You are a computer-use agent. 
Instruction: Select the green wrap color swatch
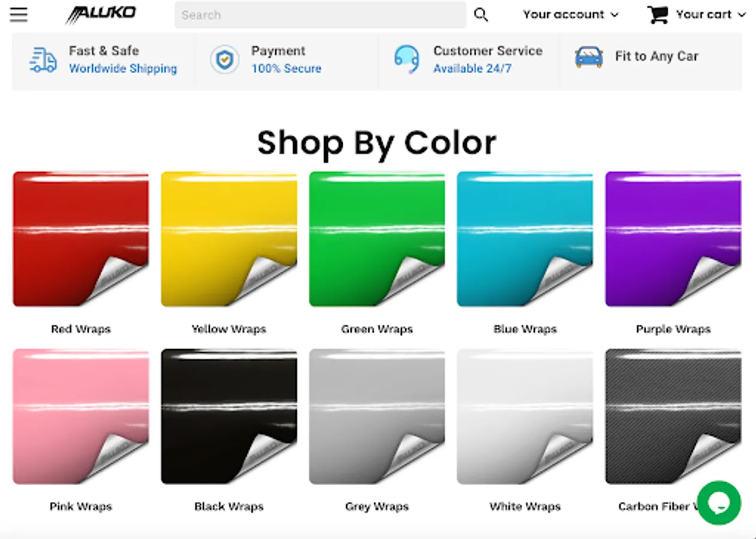[377, 239]
